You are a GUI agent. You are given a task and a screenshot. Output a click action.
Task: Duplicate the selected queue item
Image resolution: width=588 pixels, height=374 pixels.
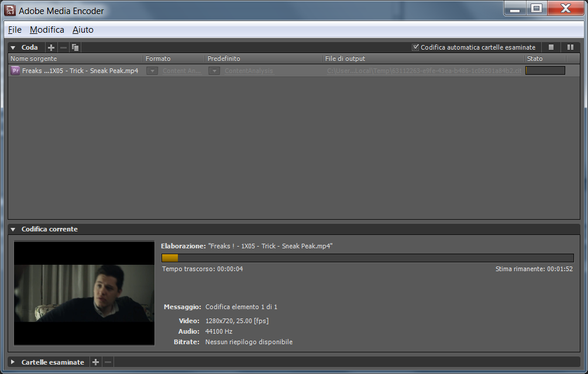pyautogui.click(x=75, y=47)
